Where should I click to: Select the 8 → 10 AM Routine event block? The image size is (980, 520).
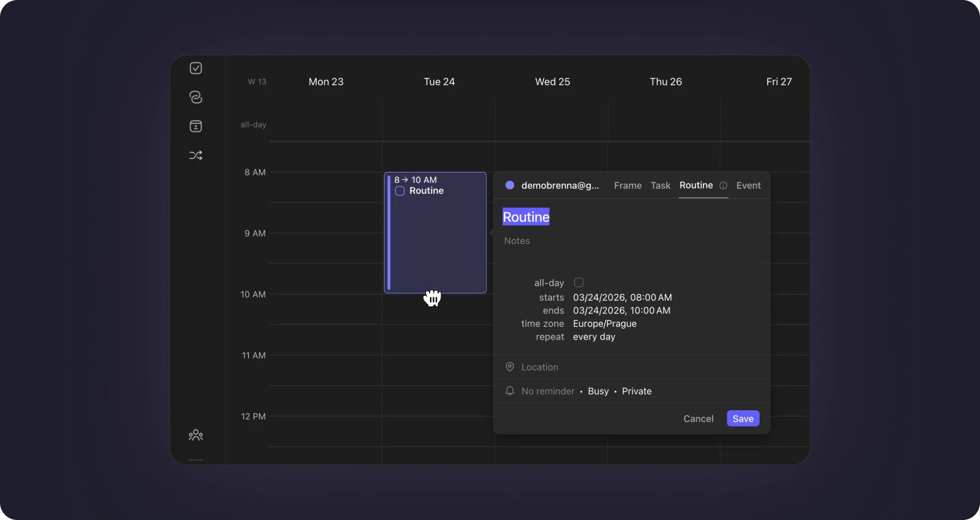(x=435, y=233)
